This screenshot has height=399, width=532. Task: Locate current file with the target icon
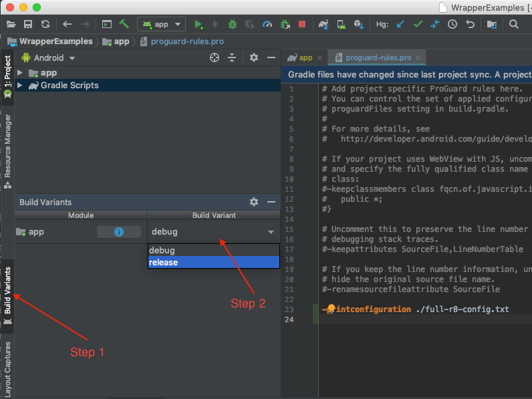coord(215,57)
